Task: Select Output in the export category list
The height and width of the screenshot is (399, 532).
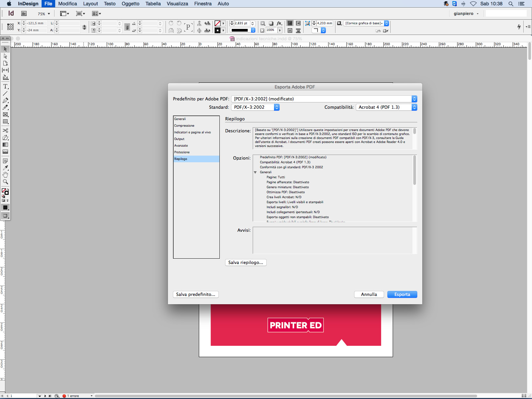Action: click(196, 139)
